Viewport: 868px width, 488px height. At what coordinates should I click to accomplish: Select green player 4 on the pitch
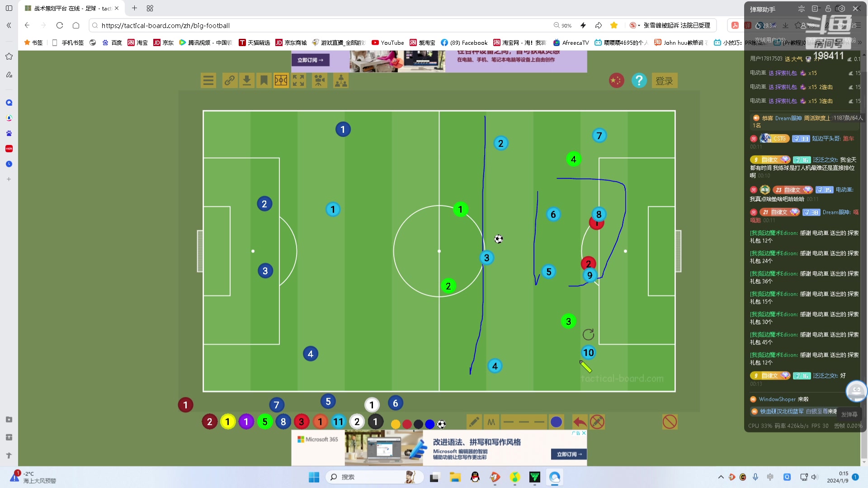coord(574,159)
